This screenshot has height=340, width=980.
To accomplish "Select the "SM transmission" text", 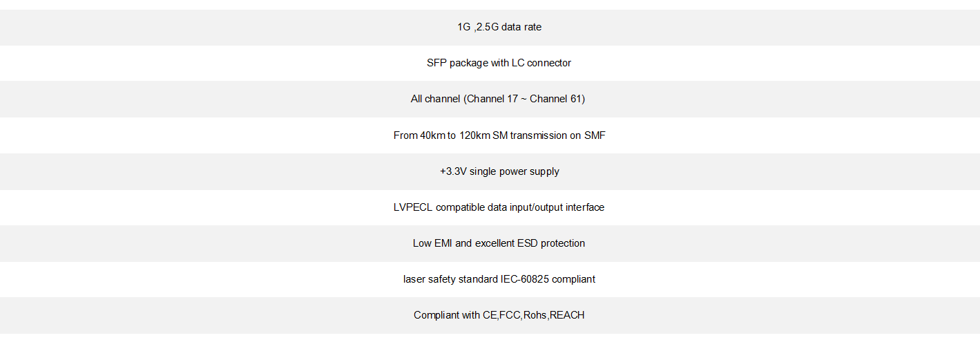I will 528,135.
